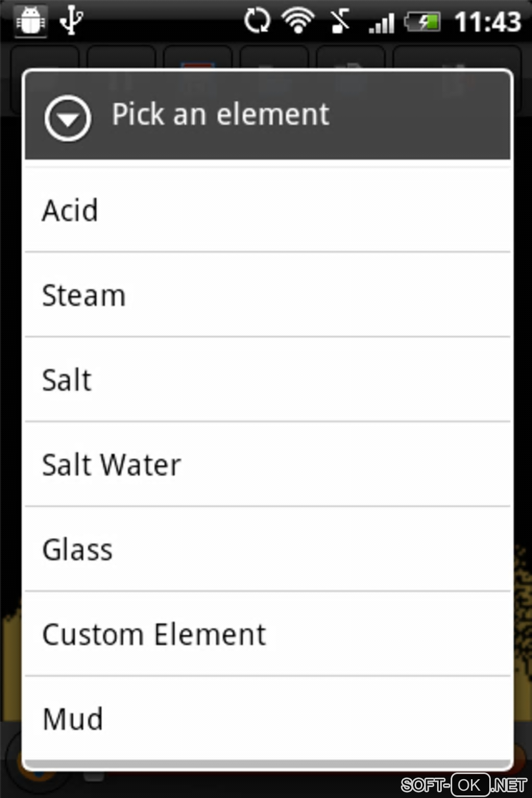Image resolution: width=532 pixels, height=798 pixels.
Task: Tap the Android debug bug icon
Action: click(x=30, y=21)
